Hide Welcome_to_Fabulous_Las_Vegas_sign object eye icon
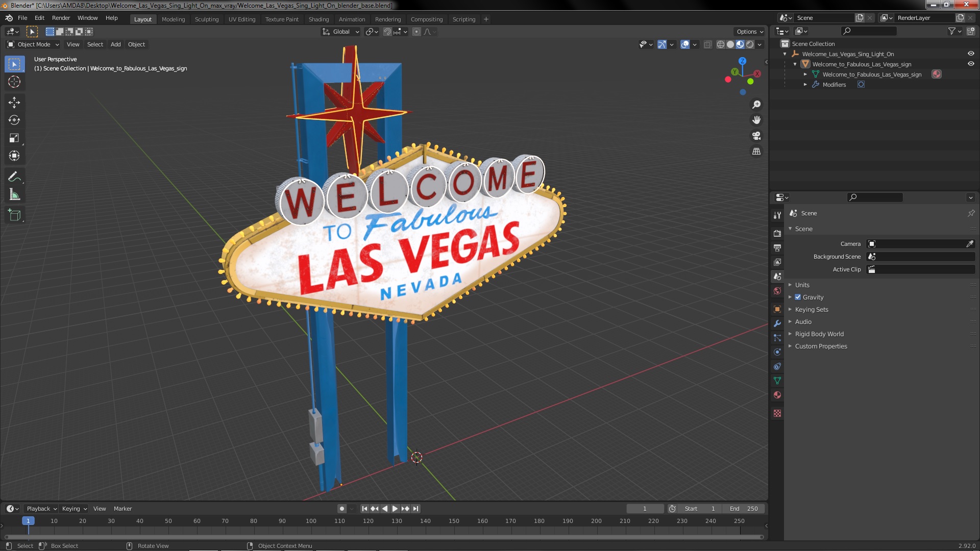Screen dimensions: 980x551 click(971, 64)
